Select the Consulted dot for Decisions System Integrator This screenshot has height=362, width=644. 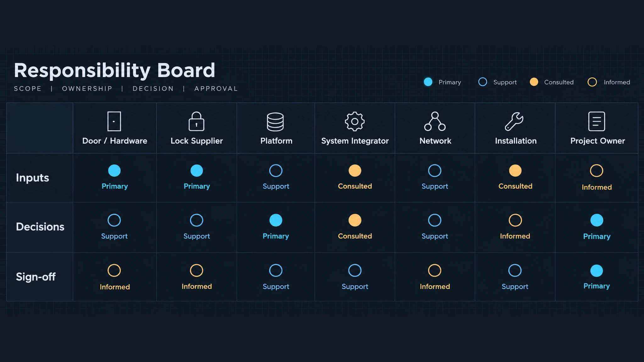pyautogui.click(x=355, y=220)
